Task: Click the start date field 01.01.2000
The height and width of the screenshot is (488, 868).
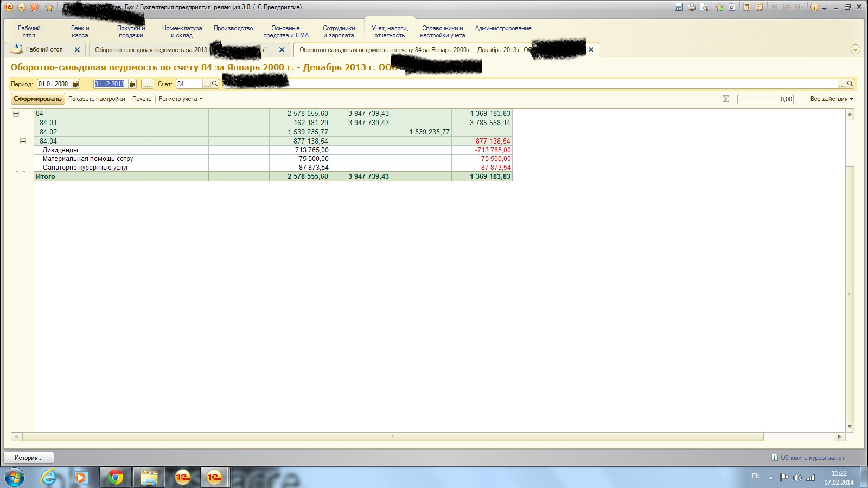Action: [x=54, y=84]
